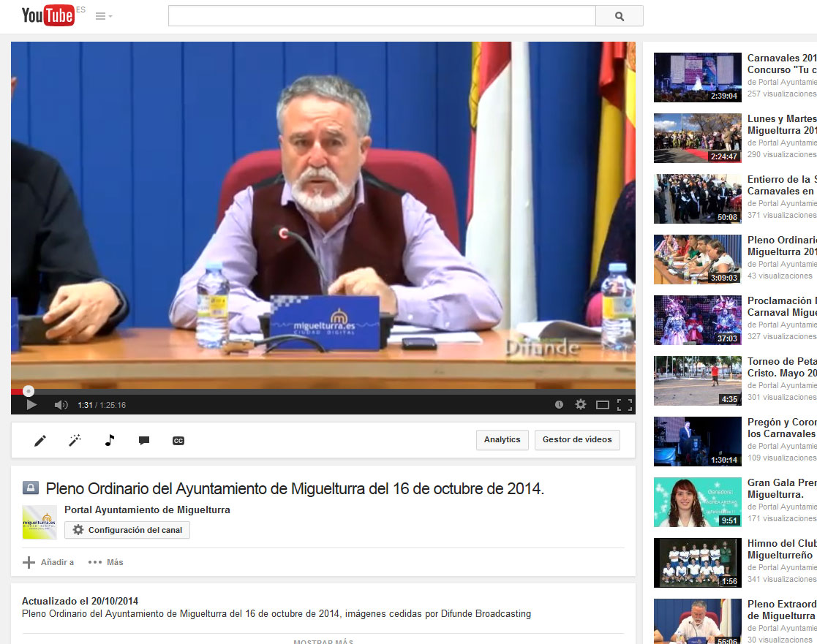Open Configuración del canal settings
The height and width of the screenshot is (644, 817).
pos(127,530)
